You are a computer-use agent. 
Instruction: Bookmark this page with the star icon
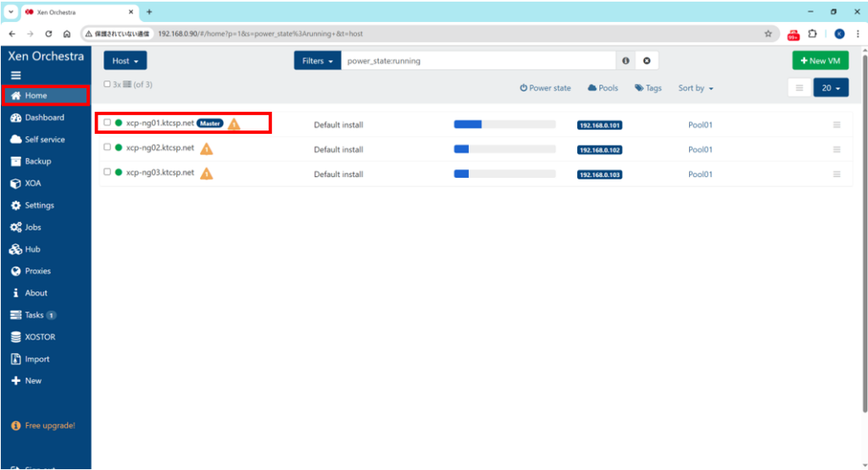point(768,34)
